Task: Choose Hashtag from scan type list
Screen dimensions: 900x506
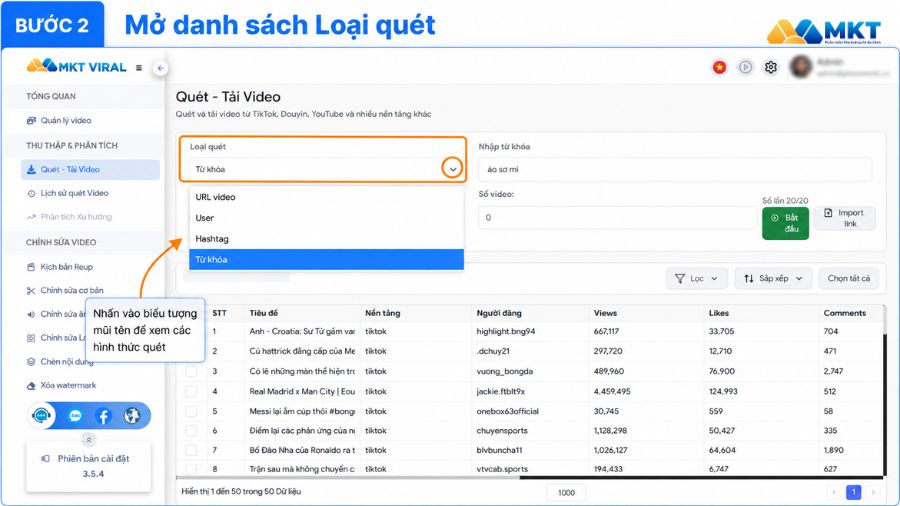Action: coord(326,239)
